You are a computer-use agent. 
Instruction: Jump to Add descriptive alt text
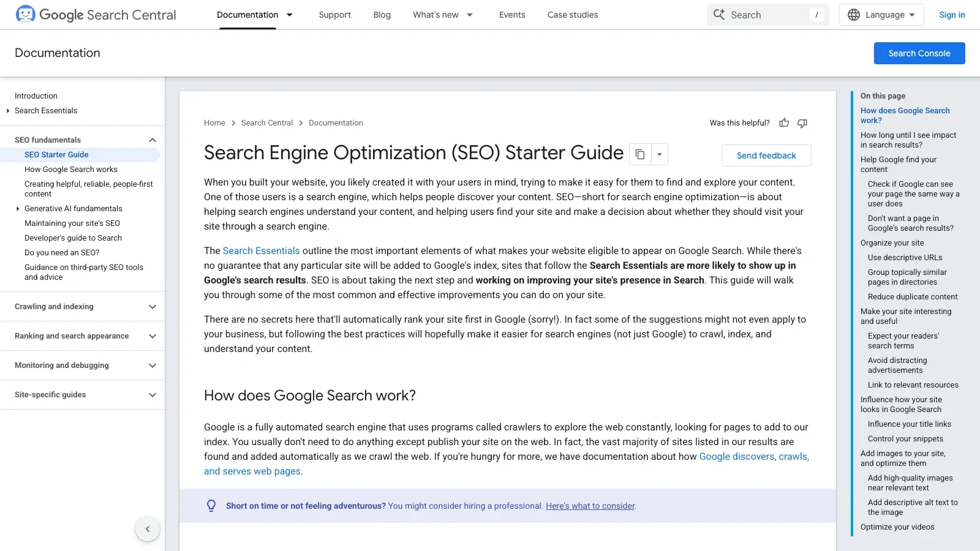tap(913, 508)
